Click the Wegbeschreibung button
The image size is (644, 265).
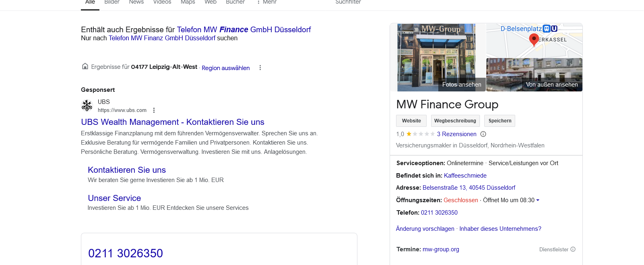coord(455,121)
